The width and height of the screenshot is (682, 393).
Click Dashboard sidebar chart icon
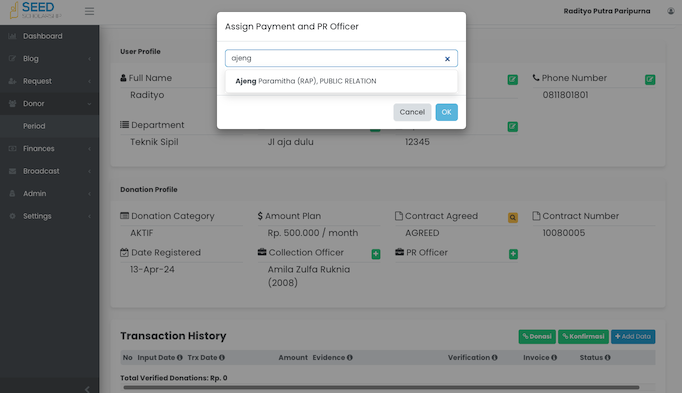click(x=12, y=36)
